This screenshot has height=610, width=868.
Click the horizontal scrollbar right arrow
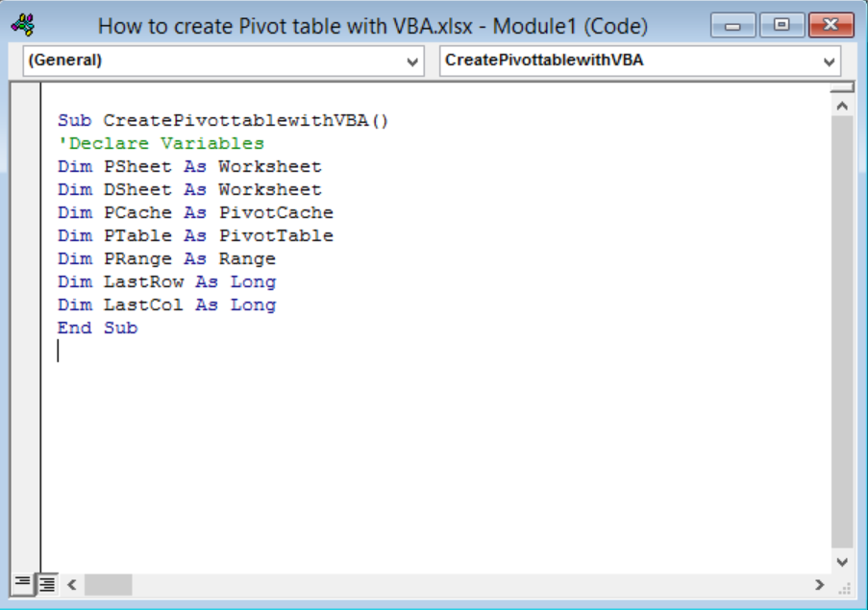820,584
